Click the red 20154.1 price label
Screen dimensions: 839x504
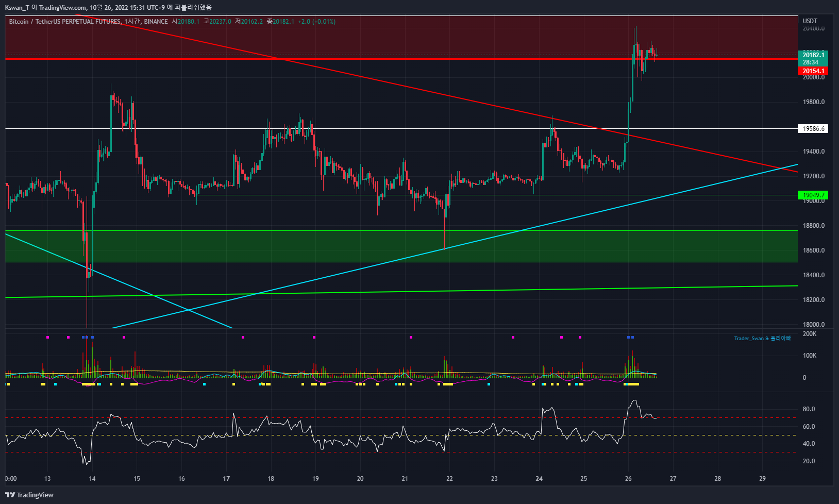click(x=813, y=71)
